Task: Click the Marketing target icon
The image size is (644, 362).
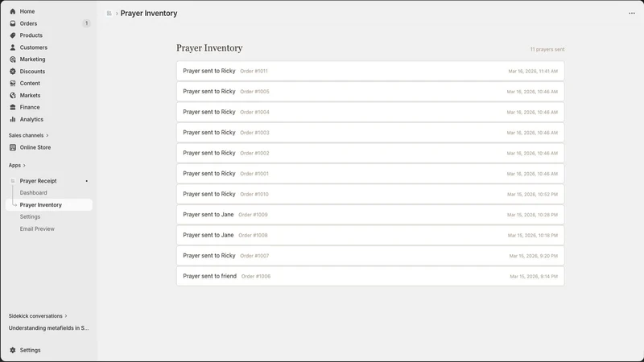Action: [x=13, y=60]
